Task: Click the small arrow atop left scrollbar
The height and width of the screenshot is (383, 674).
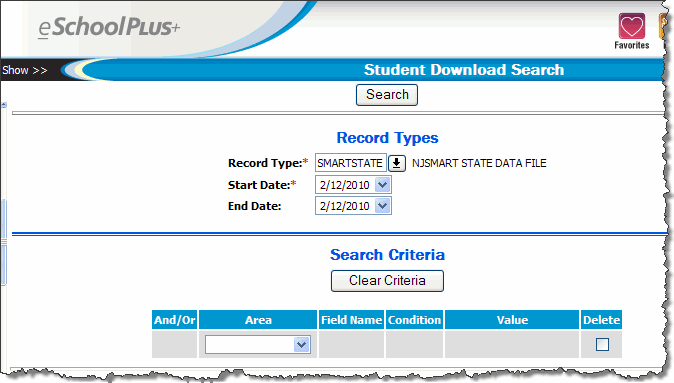Action: tap(4, 104)
